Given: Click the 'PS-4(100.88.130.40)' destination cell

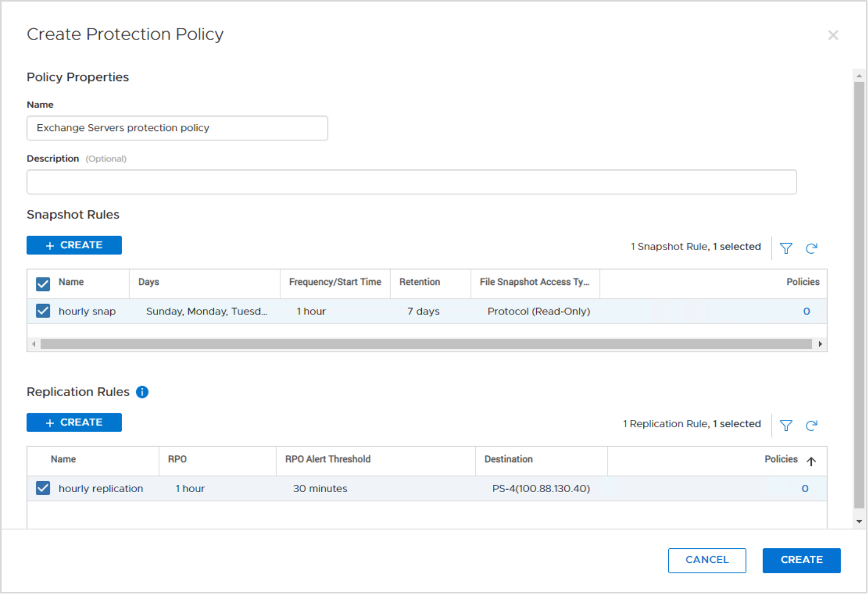Looking at the screenshot, I should click(x=541, y=489).
